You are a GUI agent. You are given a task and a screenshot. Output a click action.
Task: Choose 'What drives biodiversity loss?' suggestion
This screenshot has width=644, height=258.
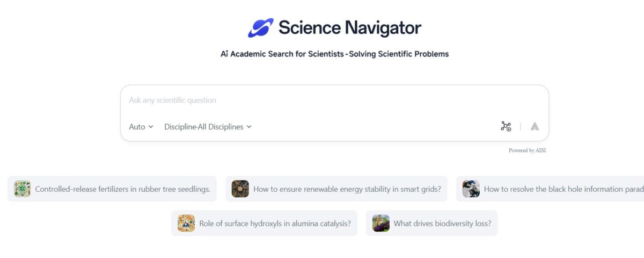431,223
